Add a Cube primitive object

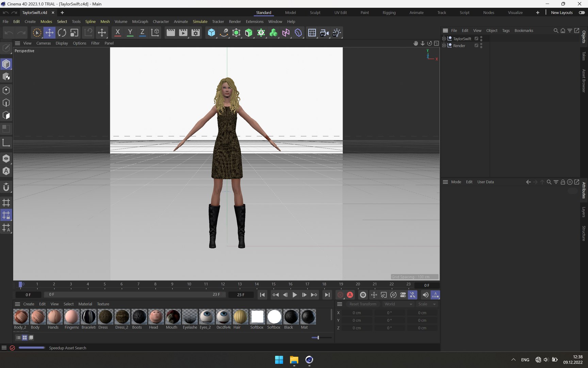pos(211,33)
